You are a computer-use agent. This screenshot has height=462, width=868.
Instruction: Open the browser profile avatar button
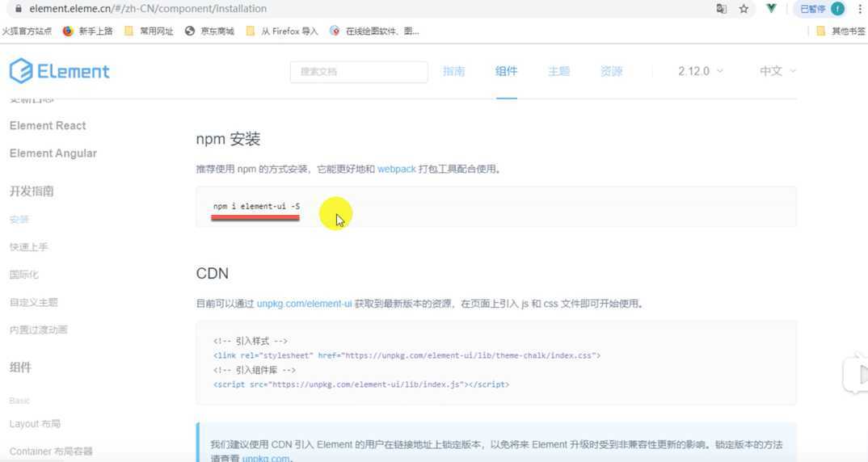coord(837,9)
